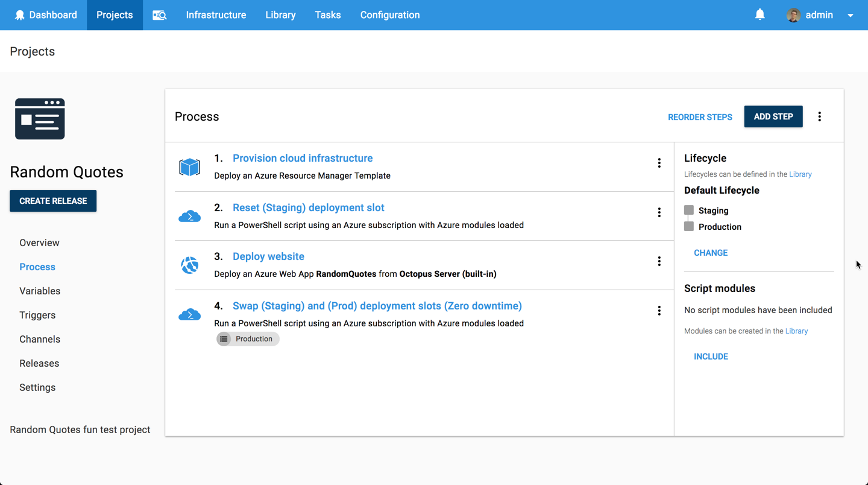Viewport: 868px width, 485px height.
Task: Open overflow menu on the Swap deployment slots step
Action: click(659, 310)
